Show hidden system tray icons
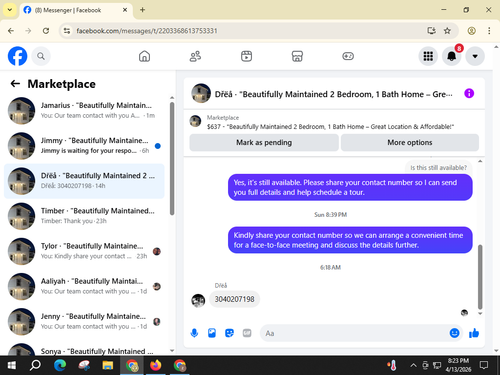This screenshot has height=375, width=500. (413, 365)
